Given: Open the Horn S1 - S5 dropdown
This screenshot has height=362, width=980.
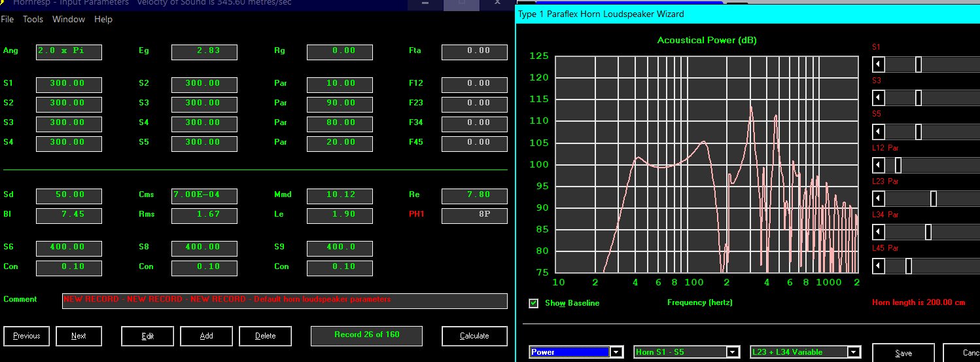Looking at the screenshot, I should pyautogui.click(x=733, y=352).
